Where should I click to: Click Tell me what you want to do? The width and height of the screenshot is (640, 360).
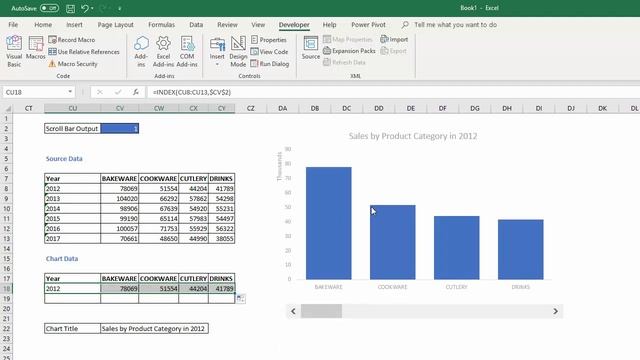point(455,24)
